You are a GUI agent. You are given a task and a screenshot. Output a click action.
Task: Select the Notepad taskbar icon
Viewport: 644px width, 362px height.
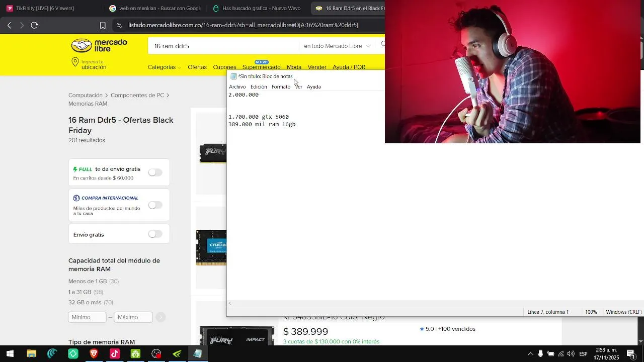pyautogui.click(x=198, y=354)
